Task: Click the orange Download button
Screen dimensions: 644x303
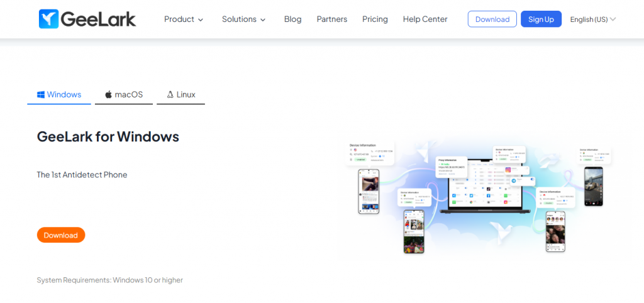Action: [61, 235]
